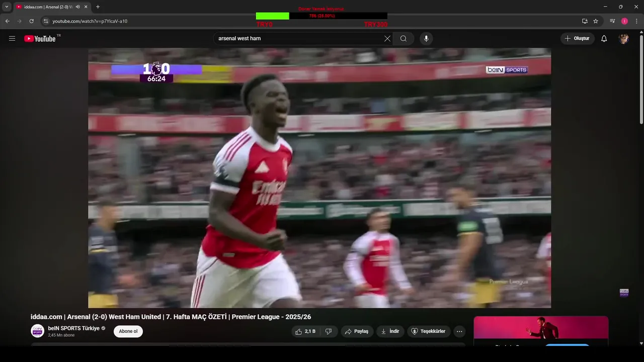Start voice search with microphone
The height and width of the screenshot is (362, 644).
pyautogui.click(x=426, y=39)
